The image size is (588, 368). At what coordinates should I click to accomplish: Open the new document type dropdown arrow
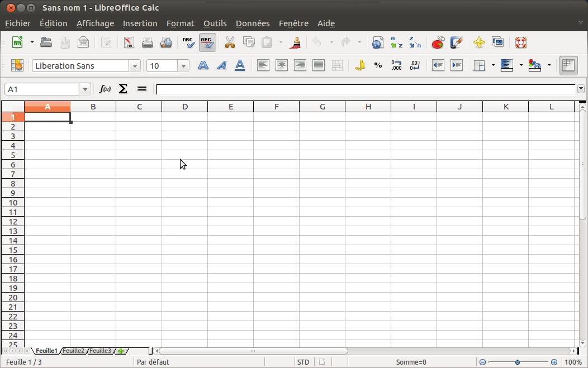32,42
